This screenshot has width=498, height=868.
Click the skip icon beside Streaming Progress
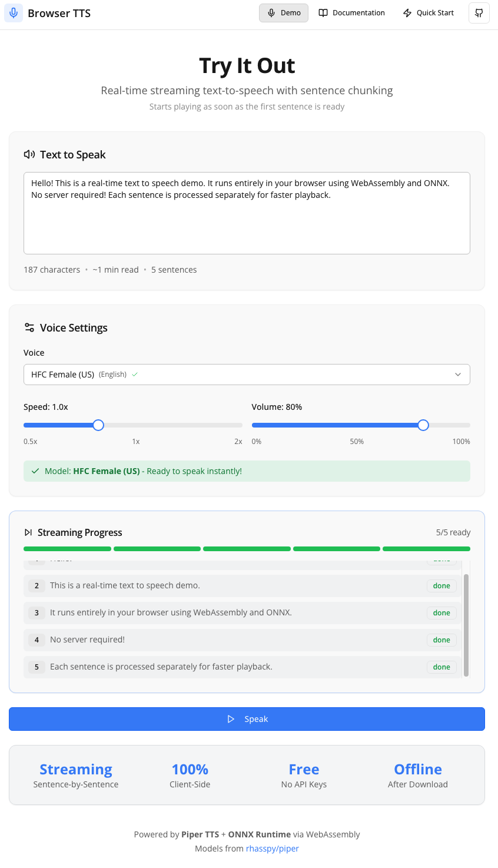pos(28,532)
